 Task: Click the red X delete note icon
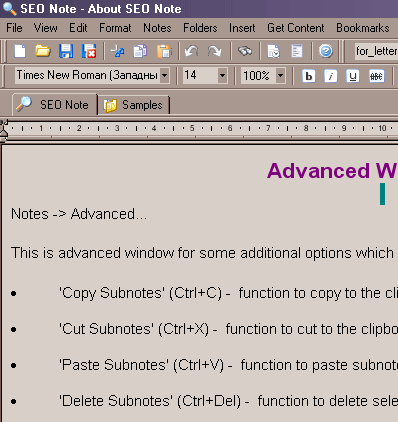[89, 51]
